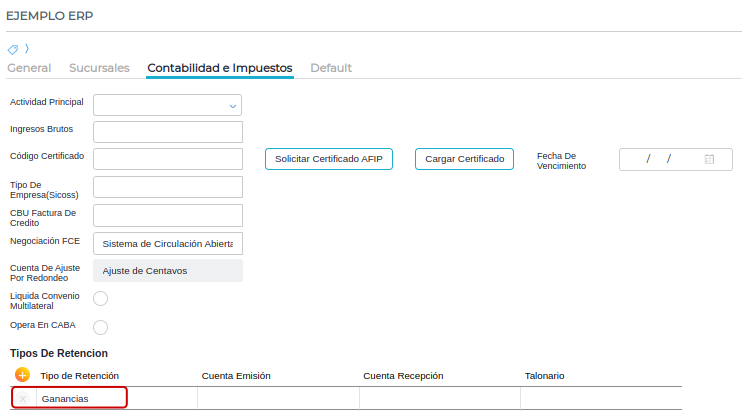
Task: Click Talonario cell in Ganancias row
Action: [601, 398]
